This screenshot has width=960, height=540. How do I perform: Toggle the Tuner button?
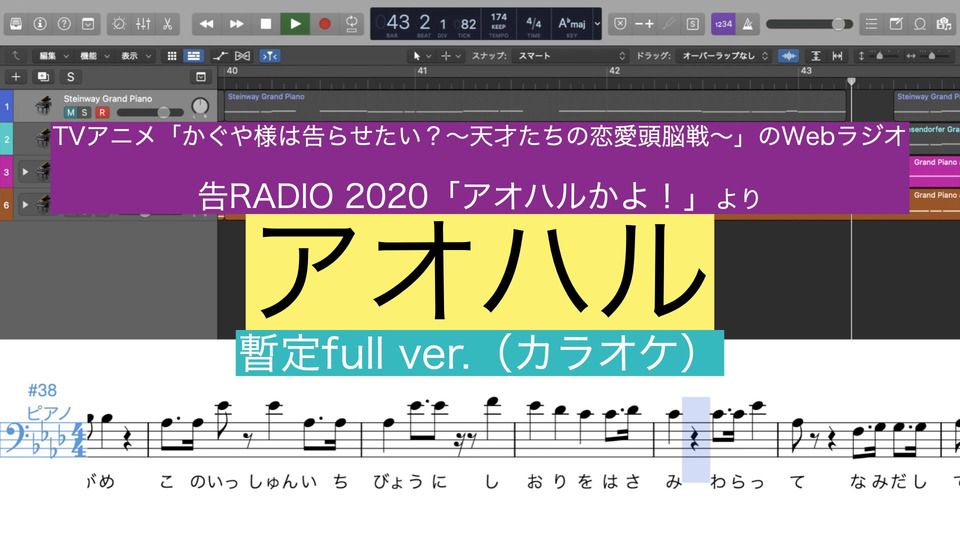(669, 24)
